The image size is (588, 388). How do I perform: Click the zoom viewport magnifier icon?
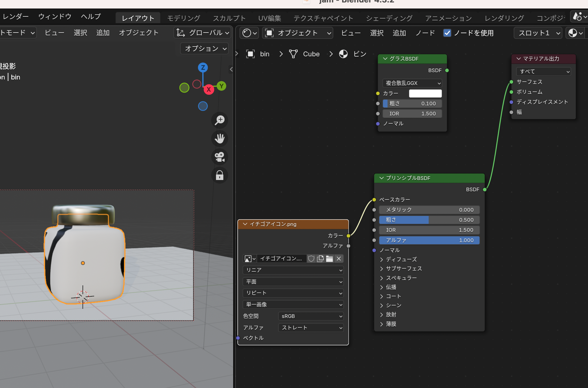220,120
